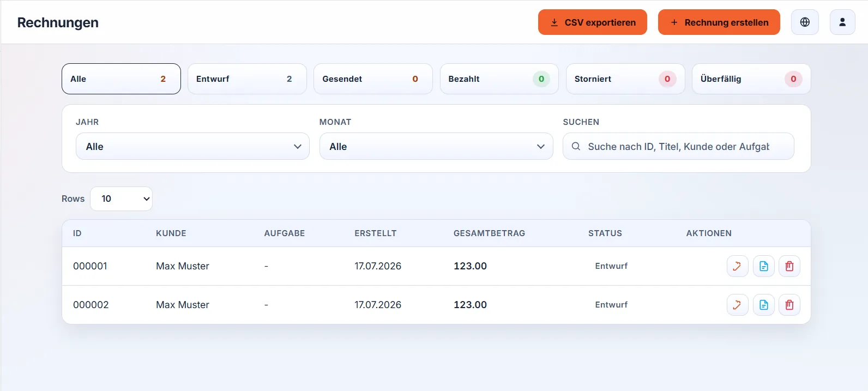Show Überfällig invoices
The height and width of the screenshot is (391, 868).
click(751, 79)
